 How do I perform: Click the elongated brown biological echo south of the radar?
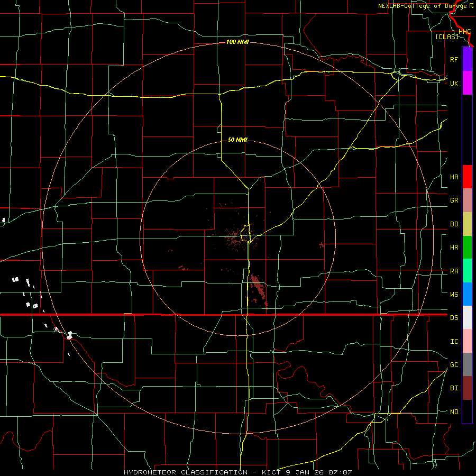pos(258,287)
